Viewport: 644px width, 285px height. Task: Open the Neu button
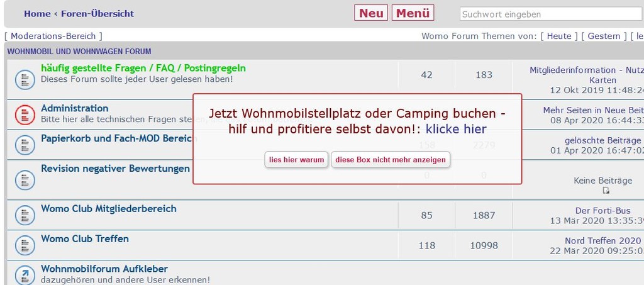(x=371, y=13)
